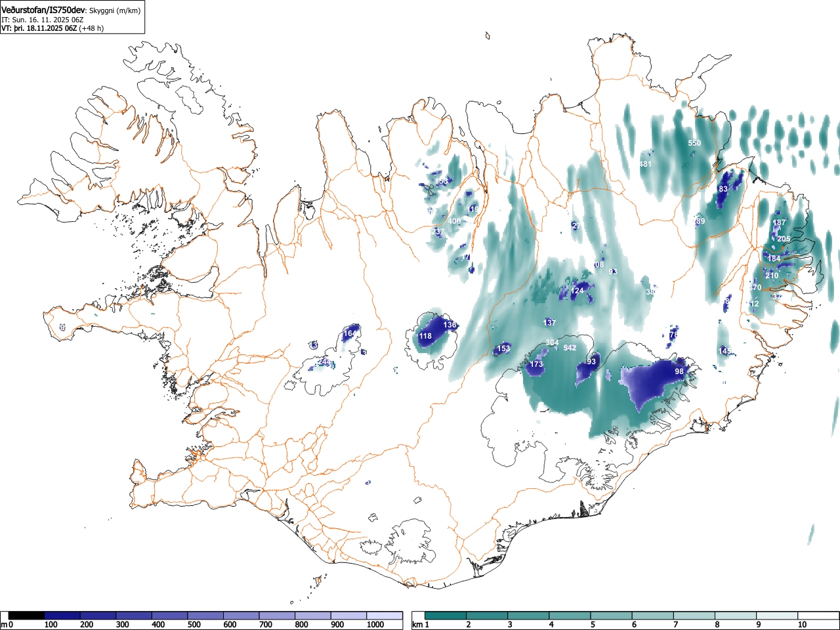Click the 184 visibility value
This screenshot has height=630, width=840.
click(774, 259)
